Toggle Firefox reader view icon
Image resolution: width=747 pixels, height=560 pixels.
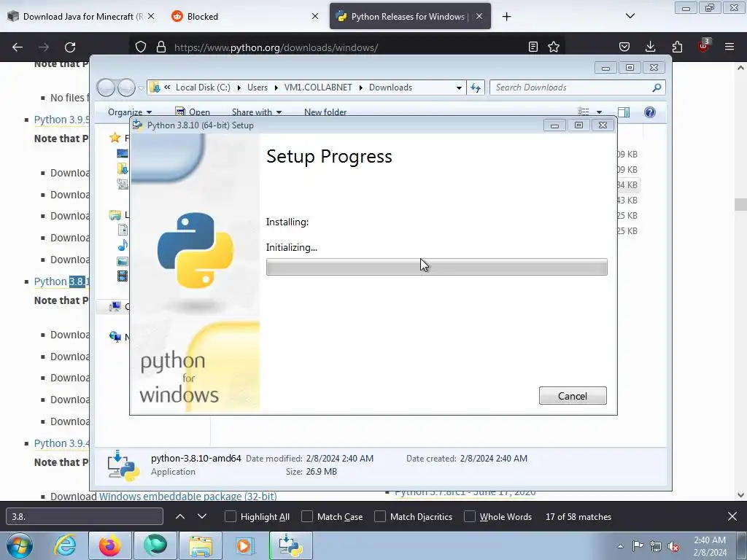tap(533, 47)
